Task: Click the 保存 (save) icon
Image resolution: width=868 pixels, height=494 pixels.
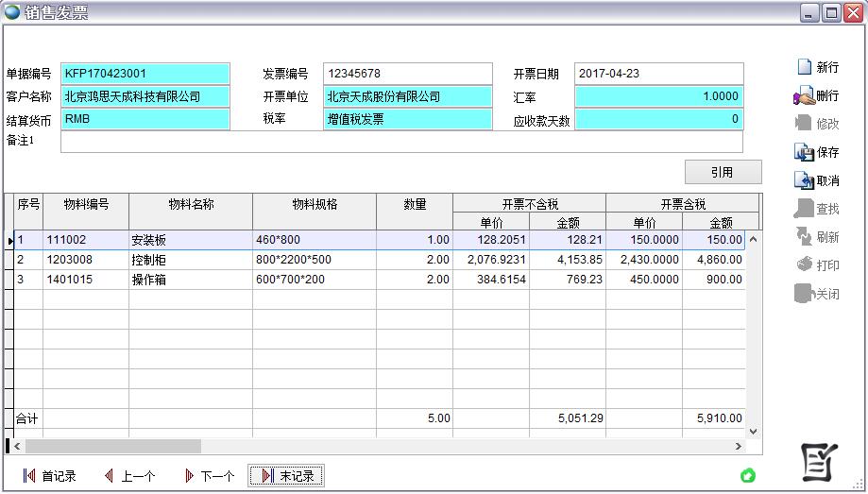Action: (804, 152)
